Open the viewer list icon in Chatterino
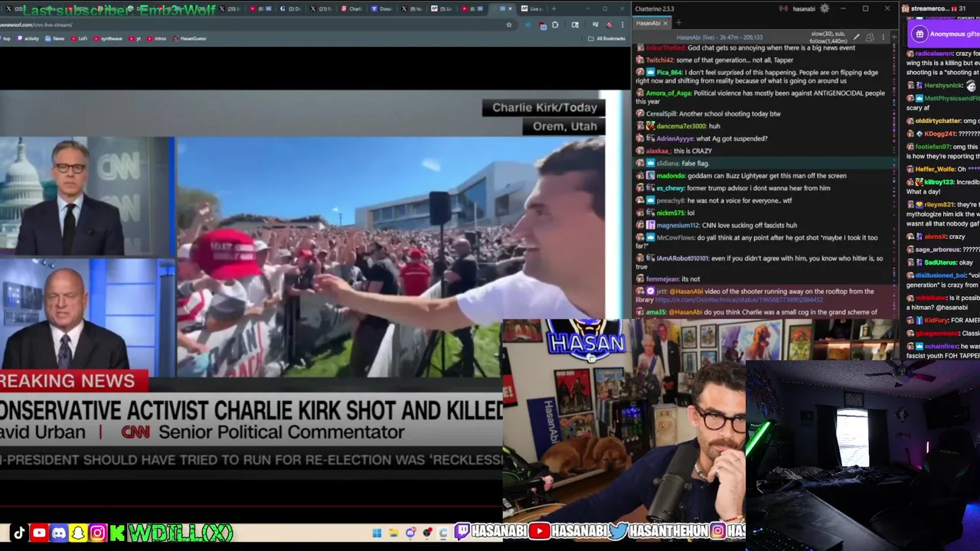This screenshot has height=551, width=980. (870, 37)
